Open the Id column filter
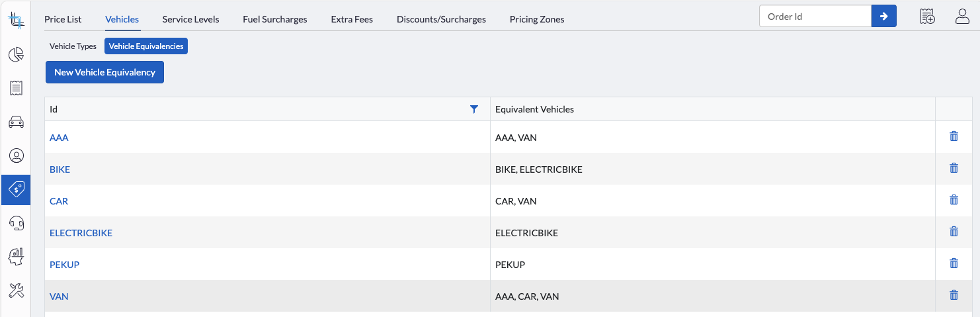Image resolution: width=980 pixels, height=317 pixels. click(473, 109)
